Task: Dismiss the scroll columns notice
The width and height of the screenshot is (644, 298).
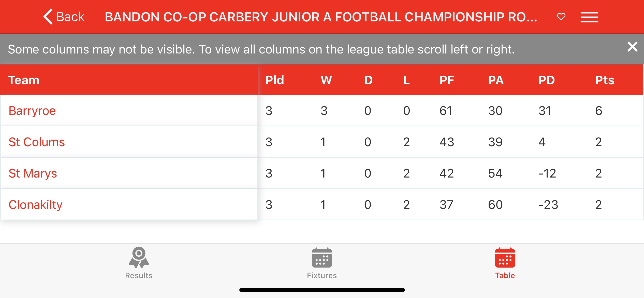Action: 632,47
